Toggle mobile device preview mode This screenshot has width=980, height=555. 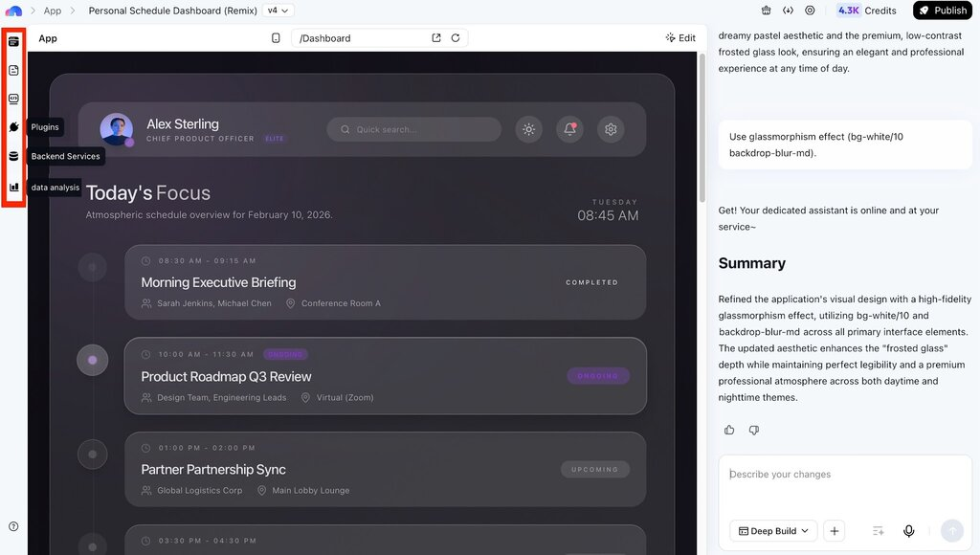[277, 38]
